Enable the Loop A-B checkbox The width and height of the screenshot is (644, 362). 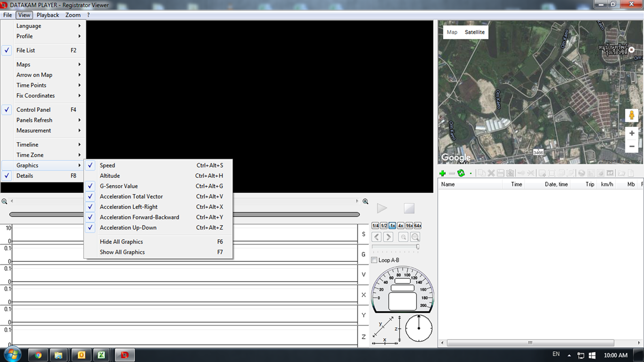374,260
